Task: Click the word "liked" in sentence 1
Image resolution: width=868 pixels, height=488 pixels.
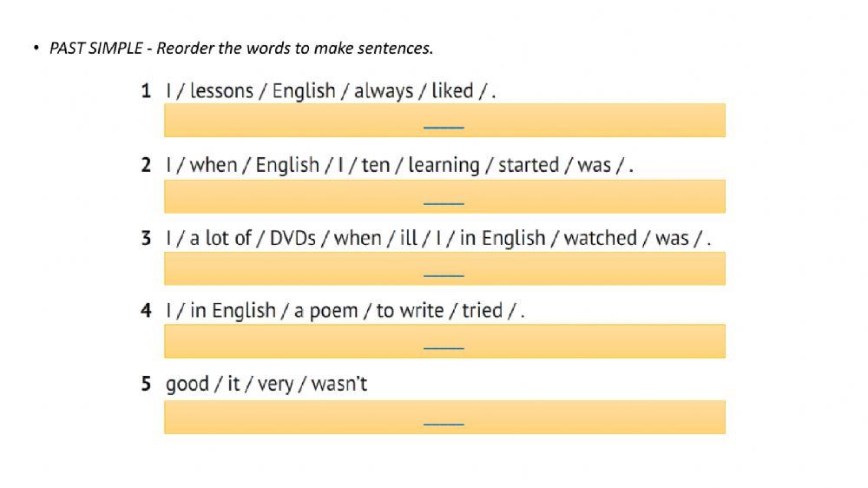Action: click(x=452, y=91)
